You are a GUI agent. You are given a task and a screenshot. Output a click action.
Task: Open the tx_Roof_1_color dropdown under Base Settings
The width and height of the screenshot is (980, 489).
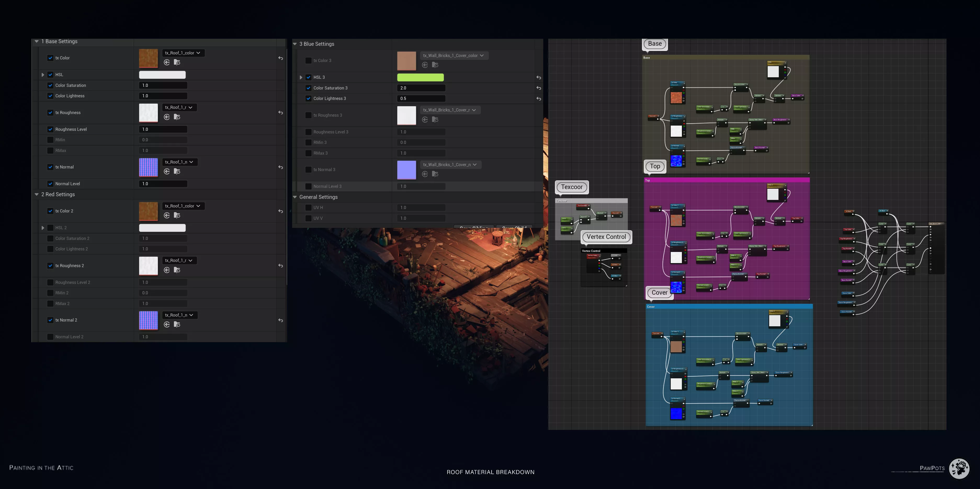click(x=183, y=53)
